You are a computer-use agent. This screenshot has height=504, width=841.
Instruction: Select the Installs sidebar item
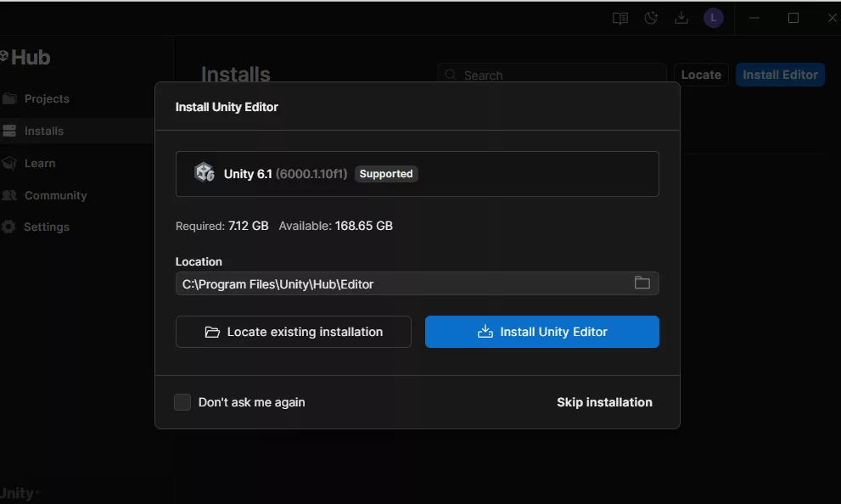[44, 131]
